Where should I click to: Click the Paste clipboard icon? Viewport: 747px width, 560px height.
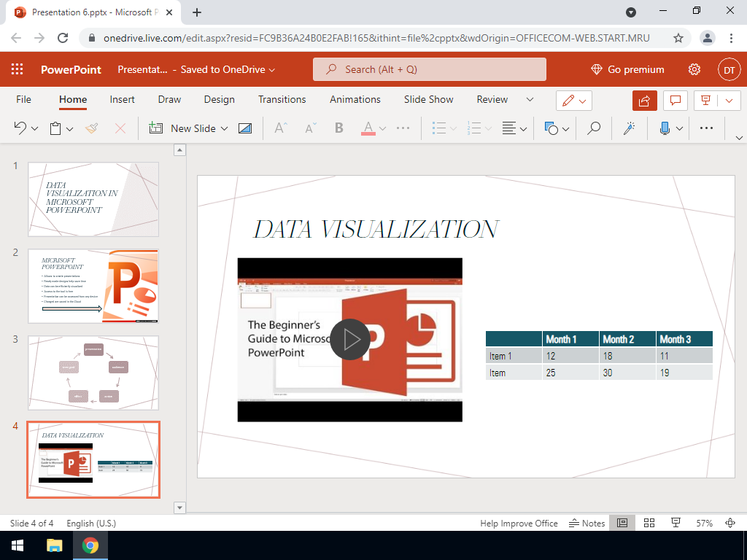coord(55,128)
